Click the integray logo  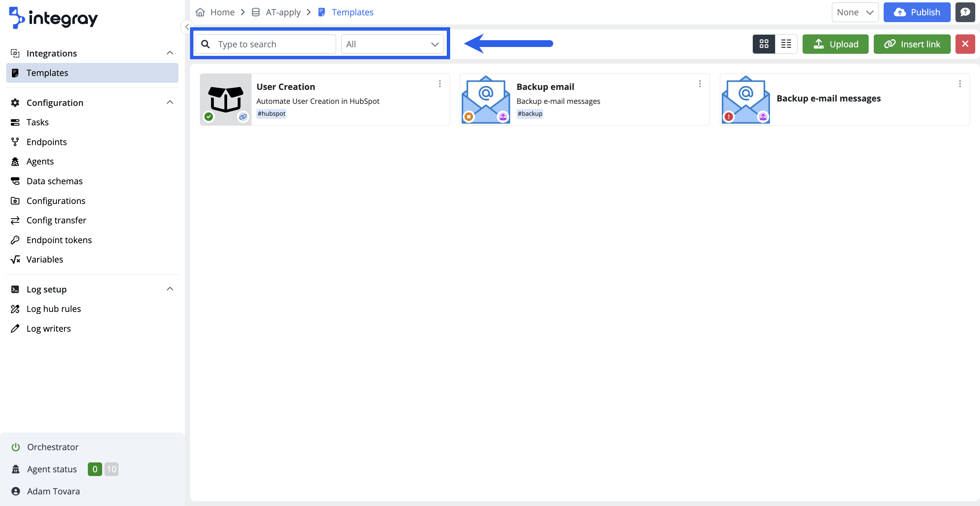(54, 18)
